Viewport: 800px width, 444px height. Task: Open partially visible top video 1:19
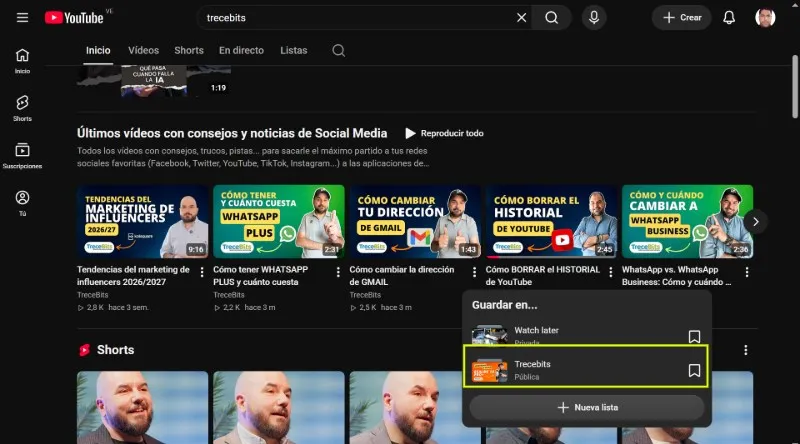(x=154, y=81)
